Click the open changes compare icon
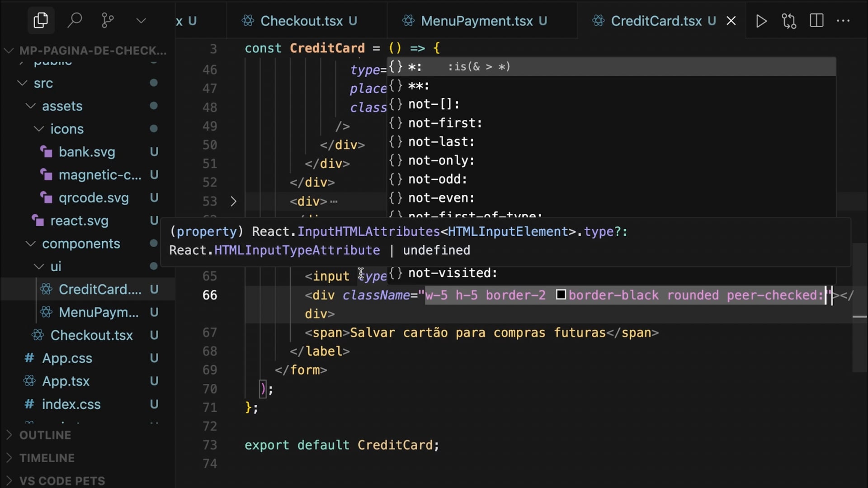 coord(789,21)
